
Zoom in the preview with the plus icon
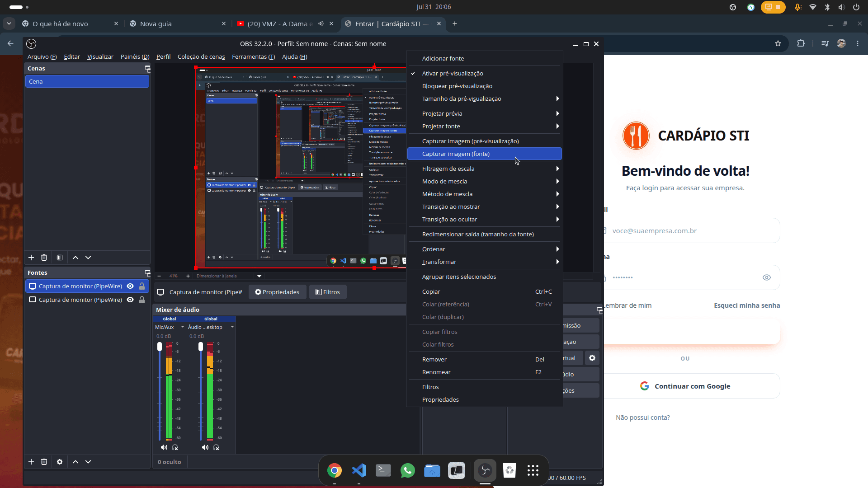(188, 276)
